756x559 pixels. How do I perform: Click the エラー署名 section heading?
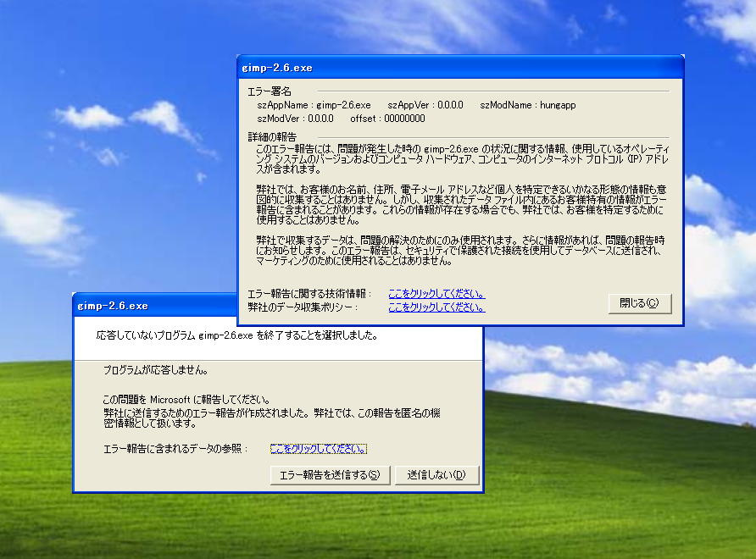[270, 91]
